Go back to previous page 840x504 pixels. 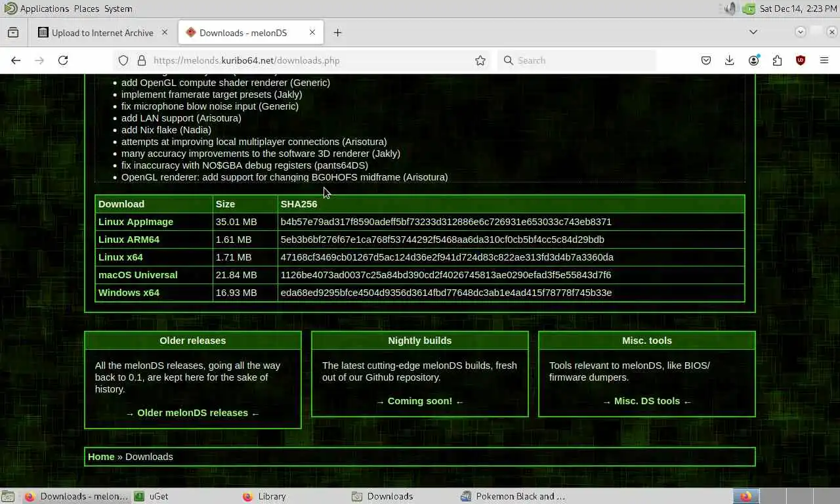point(16,60)
